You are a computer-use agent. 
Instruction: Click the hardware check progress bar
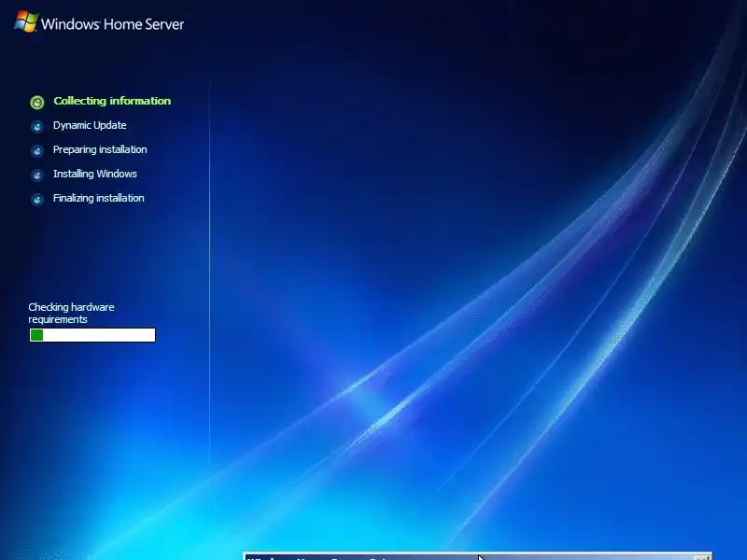[x=92, y=335]
